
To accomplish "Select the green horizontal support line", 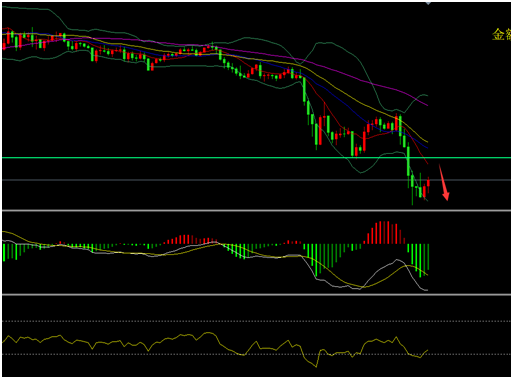I will coord(256,158).
